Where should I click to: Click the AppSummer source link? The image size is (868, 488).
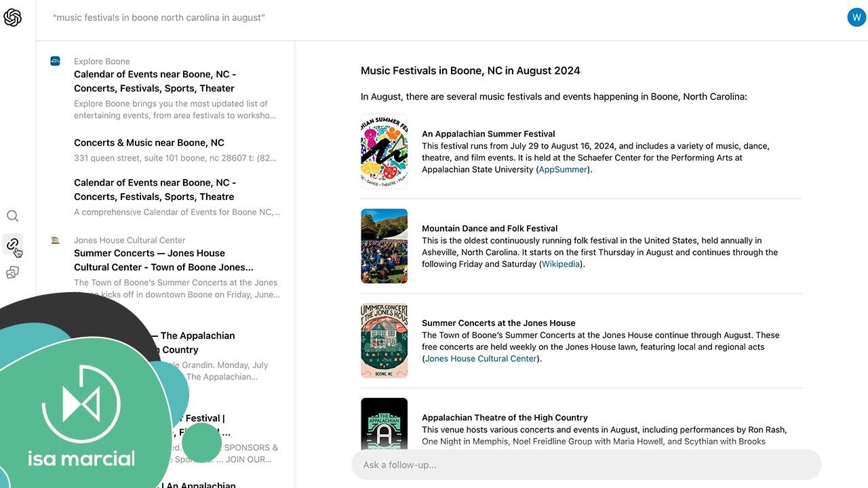click(x=563, y=169)
